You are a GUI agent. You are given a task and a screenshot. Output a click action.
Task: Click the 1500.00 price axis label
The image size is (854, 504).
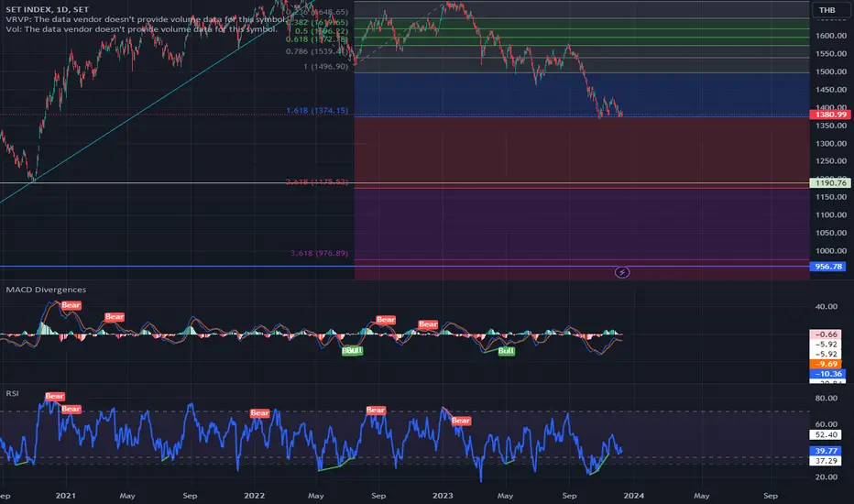click(x=831, y=71)
